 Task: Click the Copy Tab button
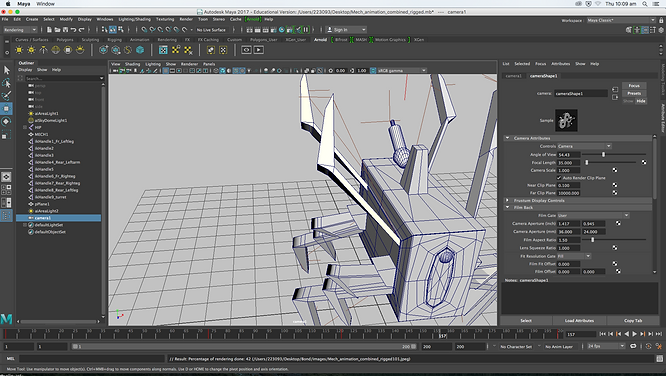point(633,320)
